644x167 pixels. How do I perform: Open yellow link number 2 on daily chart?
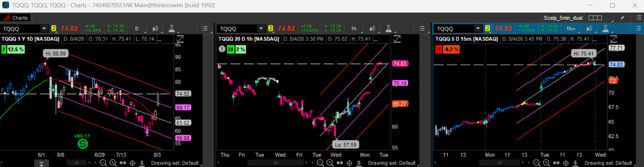tap(54, 29)
